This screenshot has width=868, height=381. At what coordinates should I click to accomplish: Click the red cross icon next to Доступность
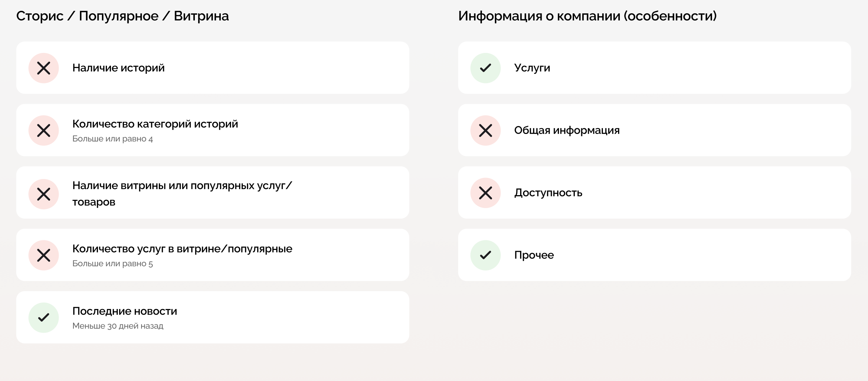pyautogui.click(x=486, y=193)
